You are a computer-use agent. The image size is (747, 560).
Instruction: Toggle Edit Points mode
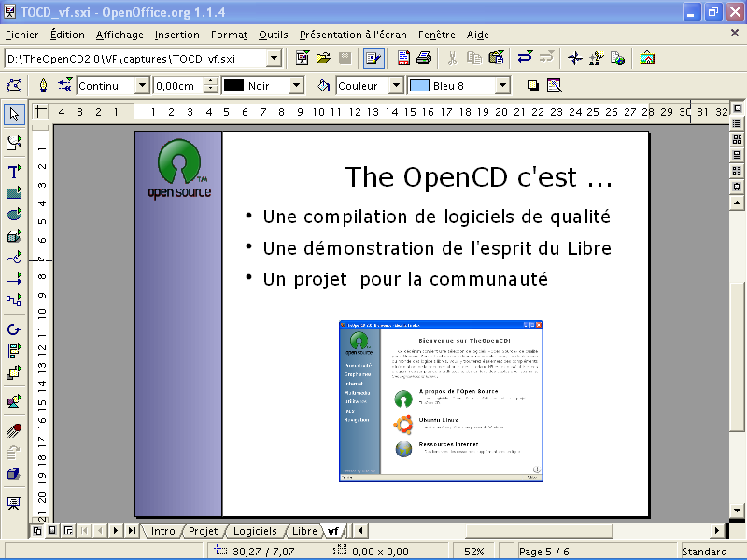14,86
